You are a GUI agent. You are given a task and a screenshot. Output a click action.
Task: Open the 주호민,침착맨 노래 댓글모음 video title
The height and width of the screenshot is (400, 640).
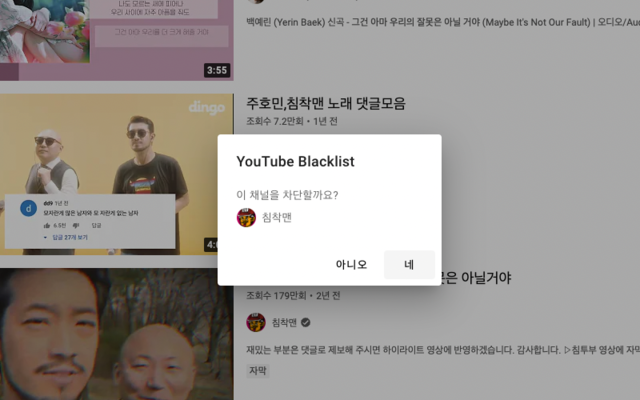pyautogui.click(x=326, y=104)
